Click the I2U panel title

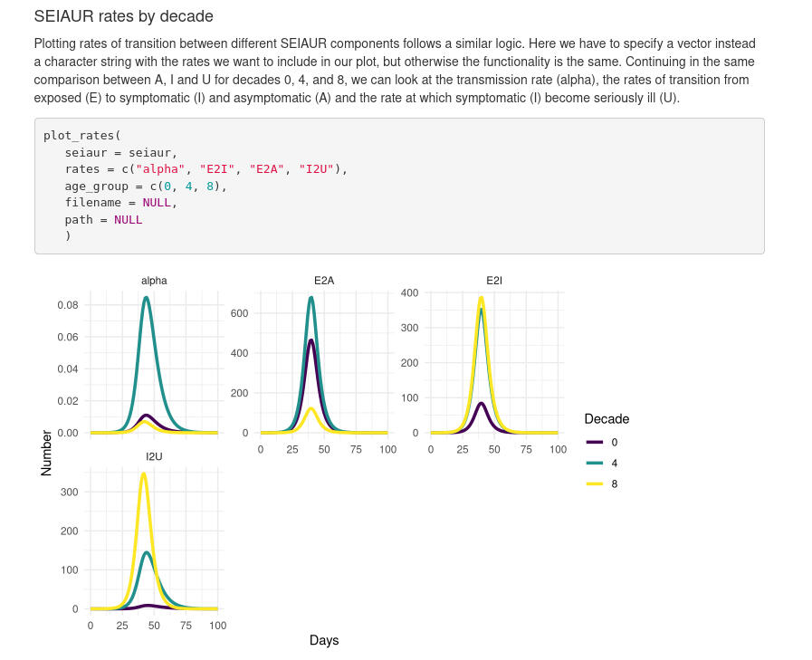154,456
